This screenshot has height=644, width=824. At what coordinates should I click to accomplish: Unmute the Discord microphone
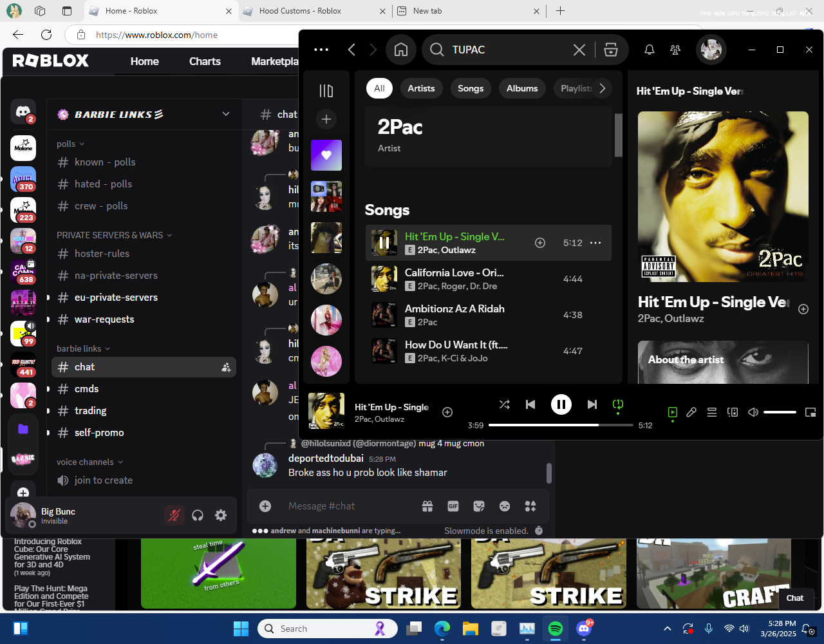pos(174,515)
